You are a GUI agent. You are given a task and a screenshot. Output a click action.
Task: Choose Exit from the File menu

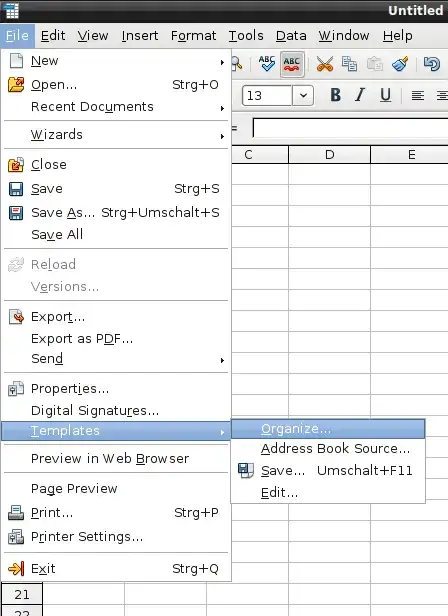point(116,568)
